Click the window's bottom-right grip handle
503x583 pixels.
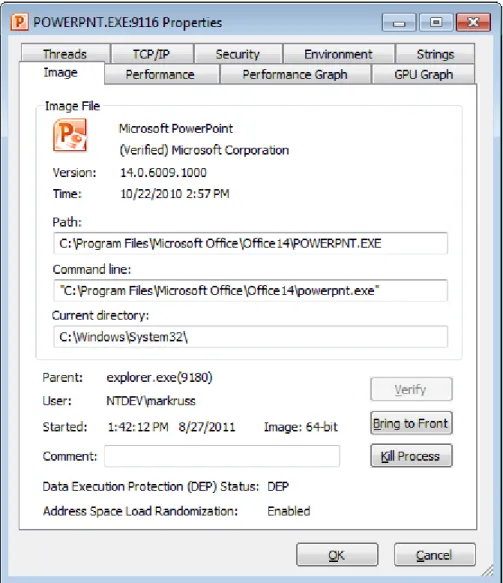[x=488, y=570]
